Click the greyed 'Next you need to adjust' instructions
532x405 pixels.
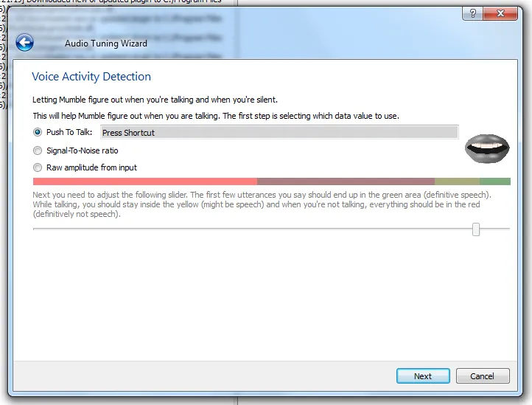click(x=262, y=204)
